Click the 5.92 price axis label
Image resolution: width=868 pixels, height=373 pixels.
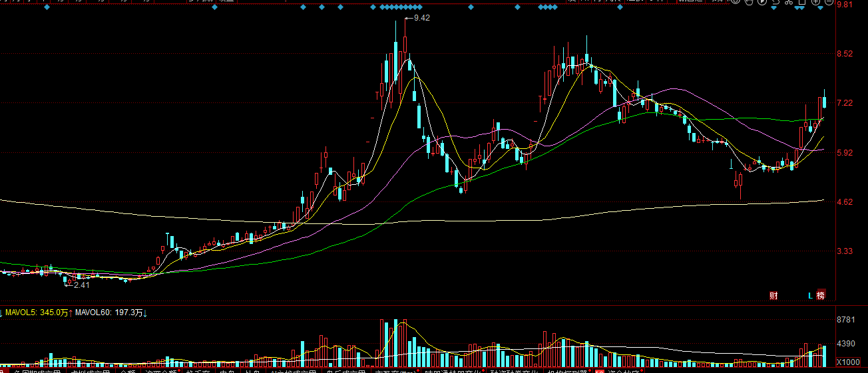(x=845, y=152)
